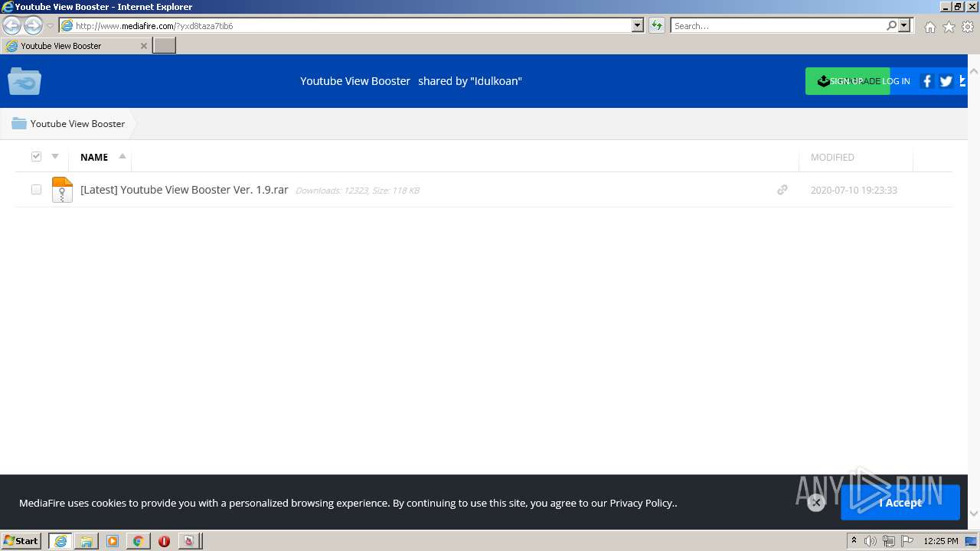This screenshot has width=980, height=551.
Task: Click the Facebook share icon
Action: (926, 81)
